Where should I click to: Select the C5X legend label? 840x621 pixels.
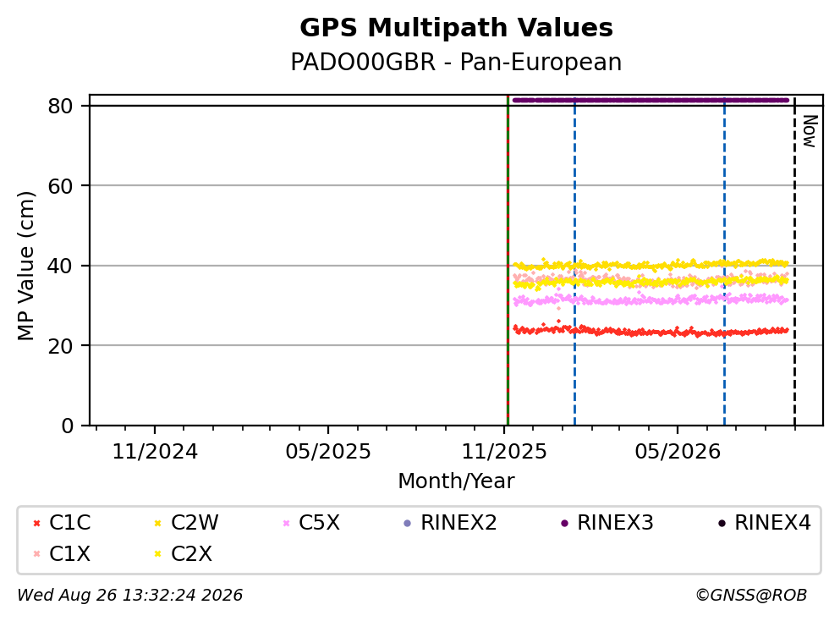tap(319, 522)
